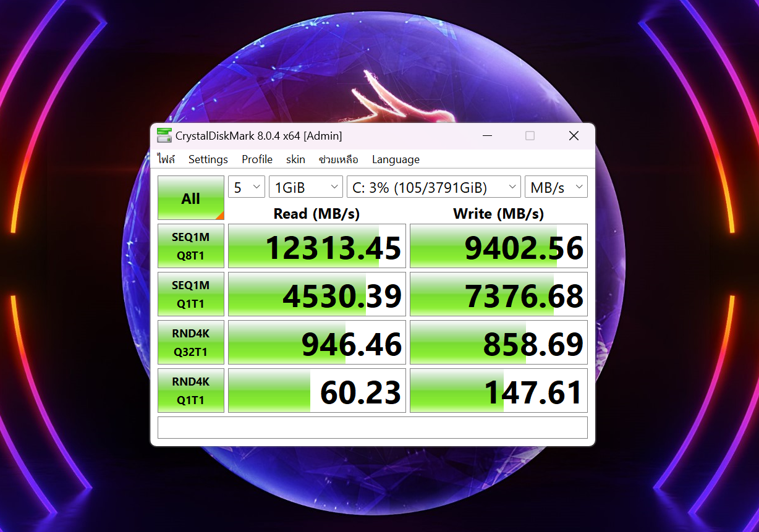Open the ไฟล์ menu

(166, 159)
